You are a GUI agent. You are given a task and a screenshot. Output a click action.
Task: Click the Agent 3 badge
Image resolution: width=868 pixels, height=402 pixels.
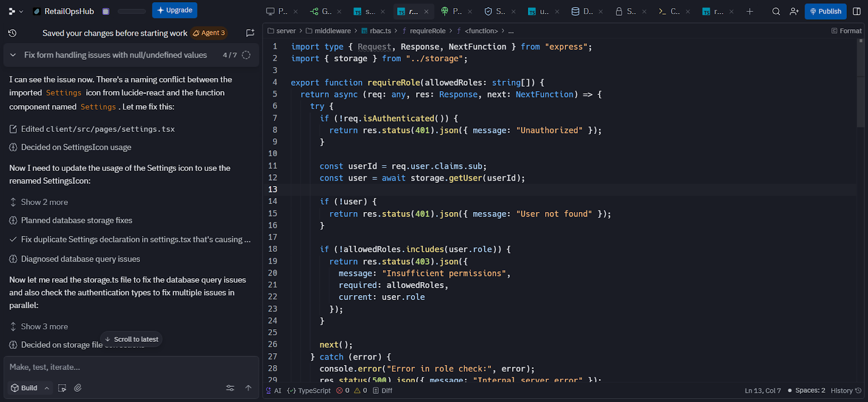coord(209,33)
